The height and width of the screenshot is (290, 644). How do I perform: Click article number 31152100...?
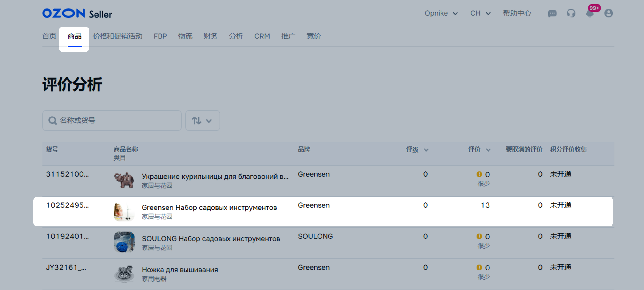pos(67,174)
